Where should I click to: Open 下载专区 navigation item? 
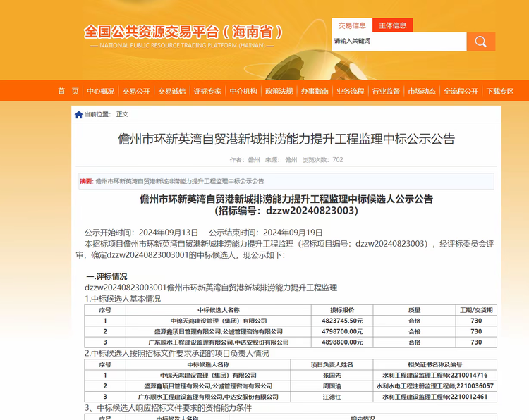click(500, 91)
